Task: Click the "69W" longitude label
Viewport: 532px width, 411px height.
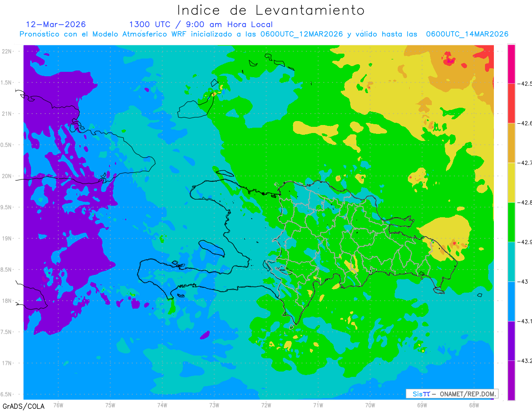Action: pyautogui.click(x=422, y=405)
